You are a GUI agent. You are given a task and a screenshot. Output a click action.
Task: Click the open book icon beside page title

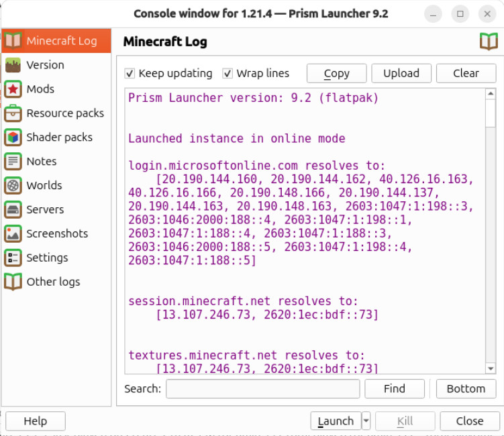[x=489, y=42]
